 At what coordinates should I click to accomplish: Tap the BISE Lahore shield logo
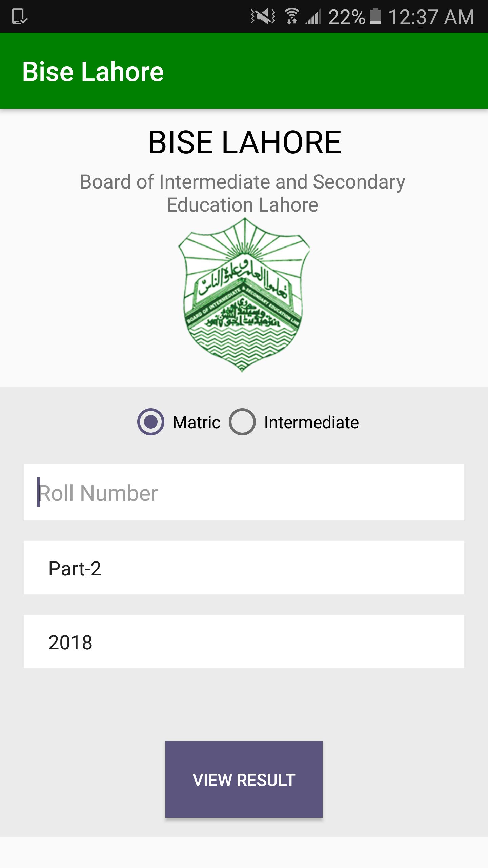(244, 295)
